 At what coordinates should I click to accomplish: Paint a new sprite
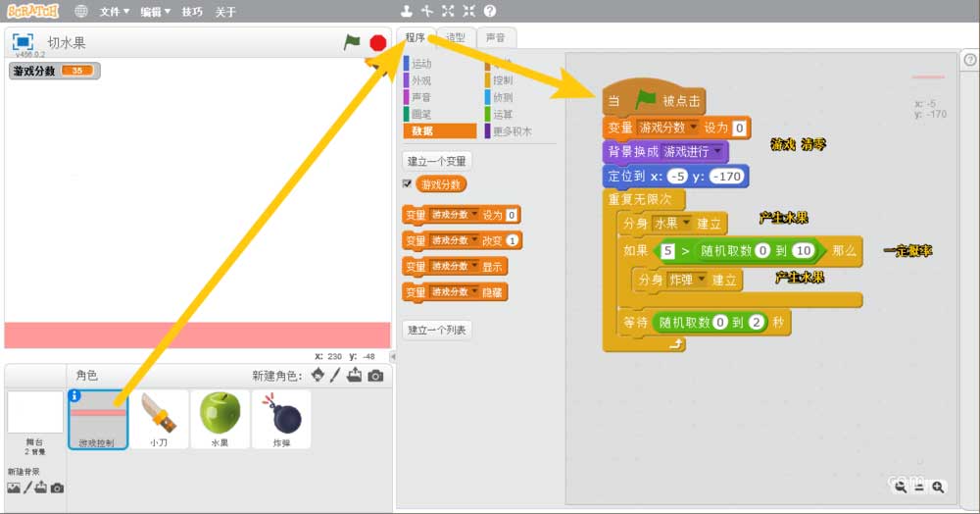335,375
